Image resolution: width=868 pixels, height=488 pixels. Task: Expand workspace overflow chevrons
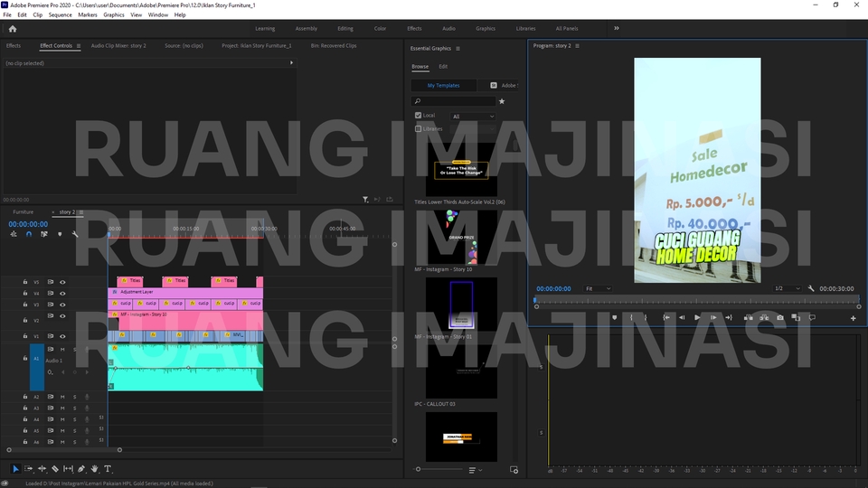616,28
